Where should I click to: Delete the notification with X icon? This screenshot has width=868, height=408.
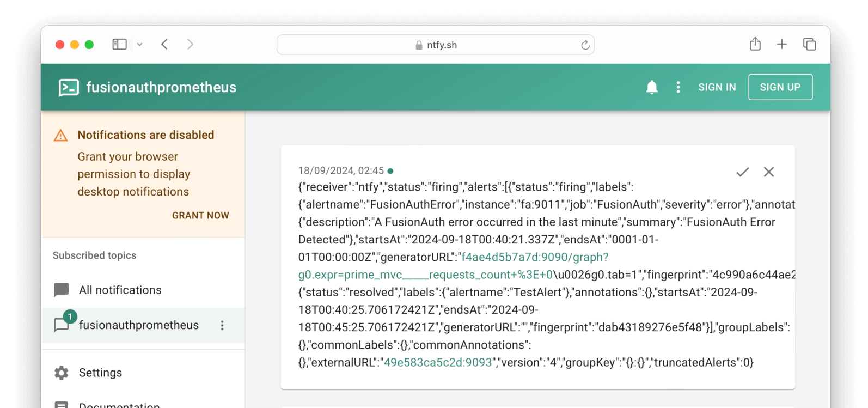pyautogui.click(x=768, y=172)
